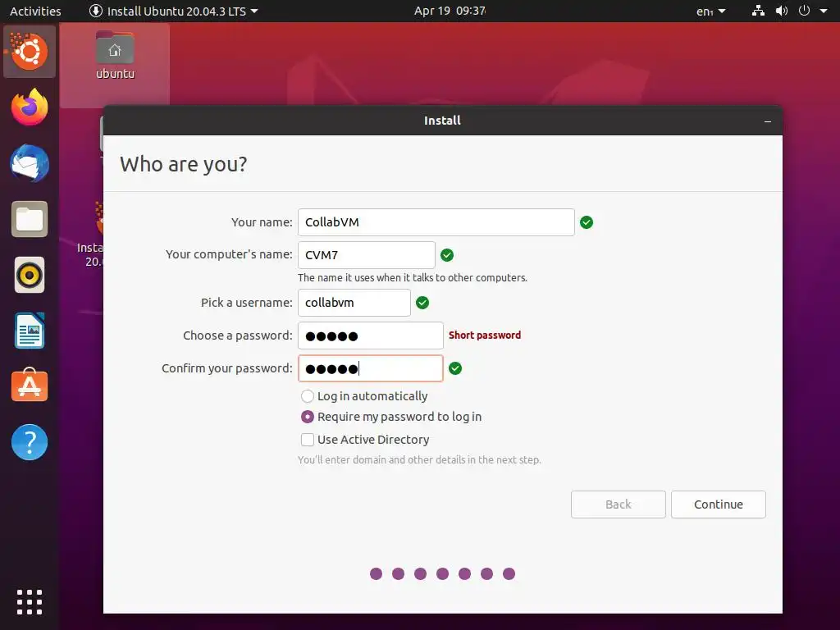
Task: Launch Rhythmbox music player
Action: (x=30, y=275)
